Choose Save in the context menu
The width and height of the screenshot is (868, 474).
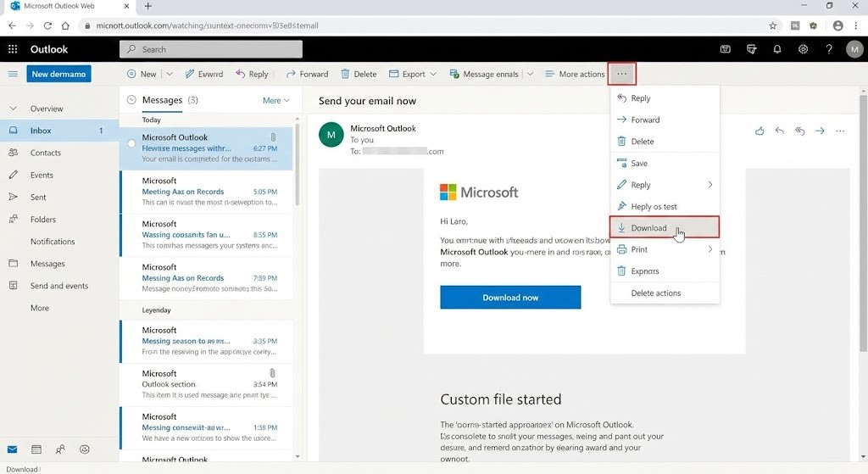pos(665,164)
